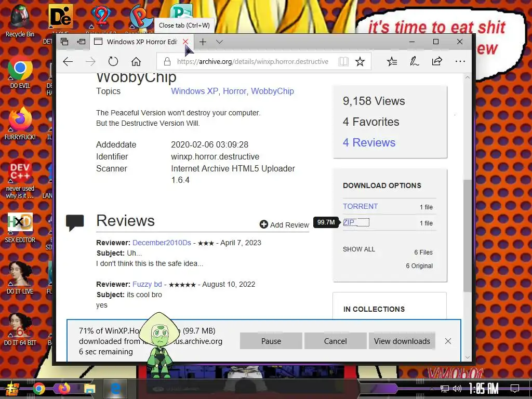Open the Deltarune 'De' desktop icon
The height and width of the screenshot is (399, 532).
tap(60, 16)
